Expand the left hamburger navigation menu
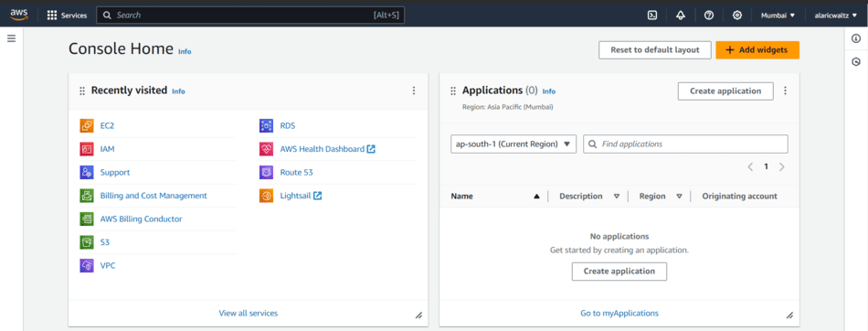The width and height of the screenshot is (868, 331). (11, 38)
